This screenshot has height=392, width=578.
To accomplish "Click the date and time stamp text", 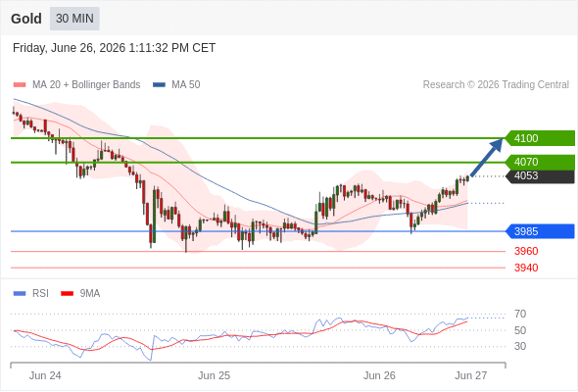I will tap(114, 48).
